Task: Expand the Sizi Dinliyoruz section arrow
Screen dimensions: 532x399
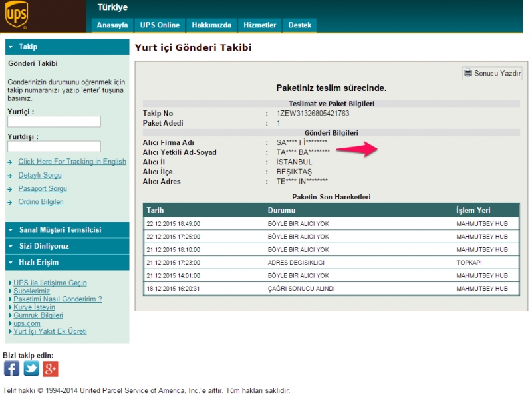Action: pyautogui.click(x=11, y=246)
